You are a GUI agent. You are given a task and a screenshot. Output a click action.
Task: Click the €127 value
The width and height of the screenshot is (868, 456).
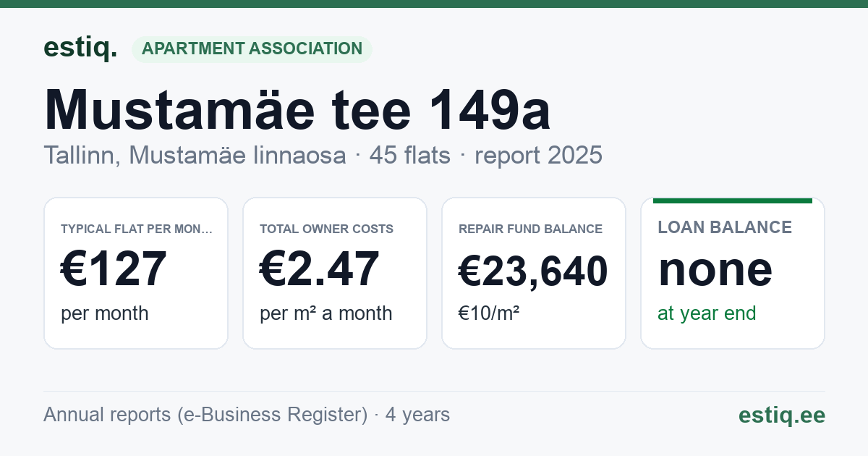114,269
